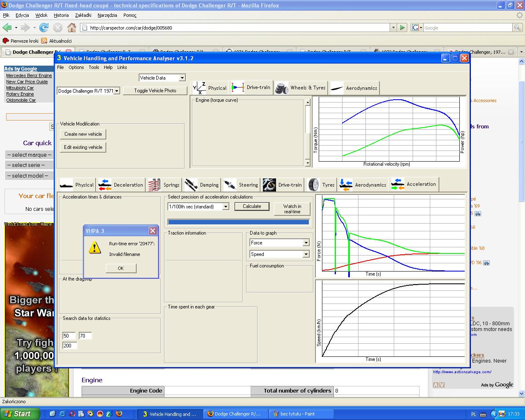Image resolution: width=525 pixels, height=420 pixels.
Task: Click the history dropdown arrow beside the URL bar
Action: 393,28
